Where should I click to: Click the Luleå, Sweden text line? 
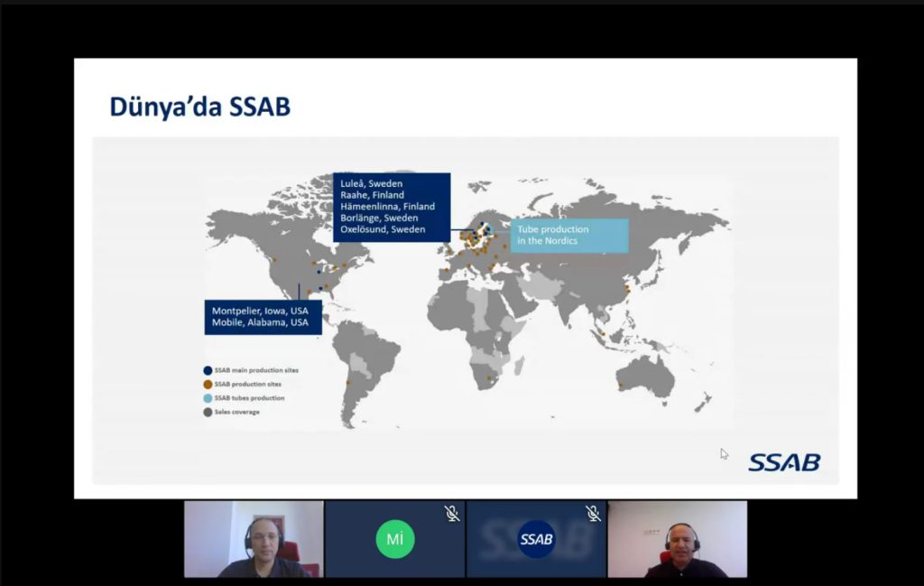[x=371, y=183]
